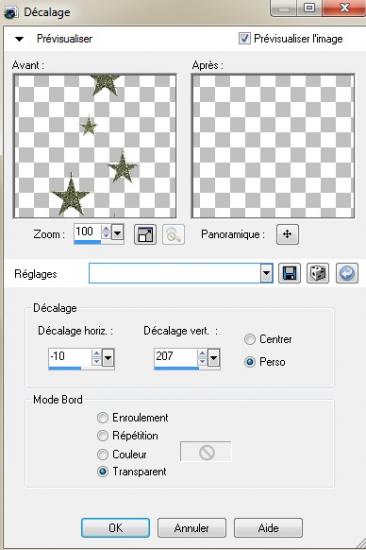Click the reset to default arrow icon
The width and height of the screenshot is (366, 550).
[x=347, y=273]
